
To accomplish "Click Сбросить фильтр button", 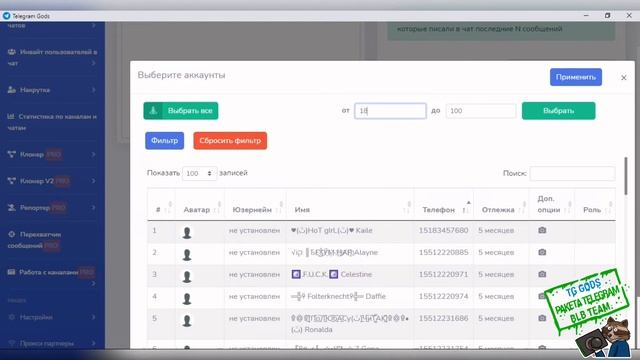I will 230,140.
